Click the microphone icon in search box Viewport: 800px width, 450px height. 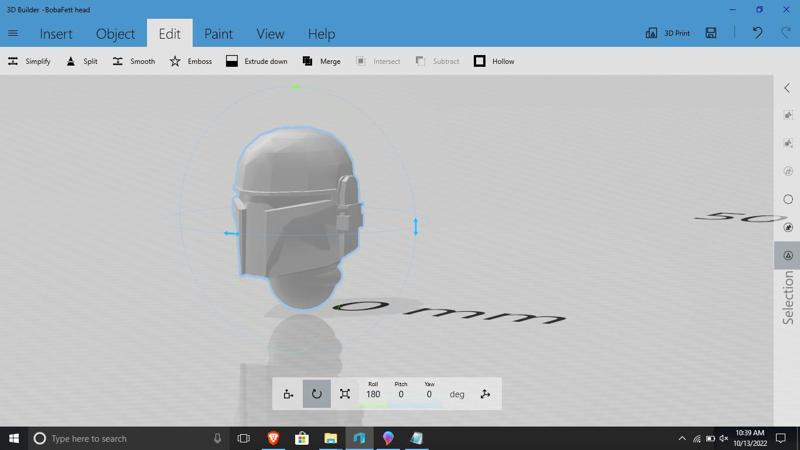click(x=217, y=438)
